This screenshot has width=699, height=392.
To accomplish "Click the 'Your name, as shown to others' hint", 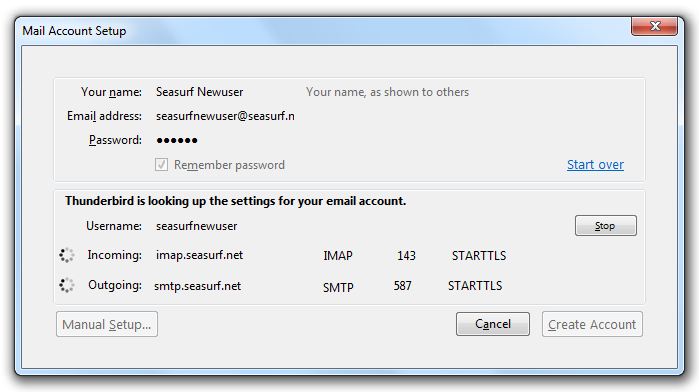I will 387,92.
